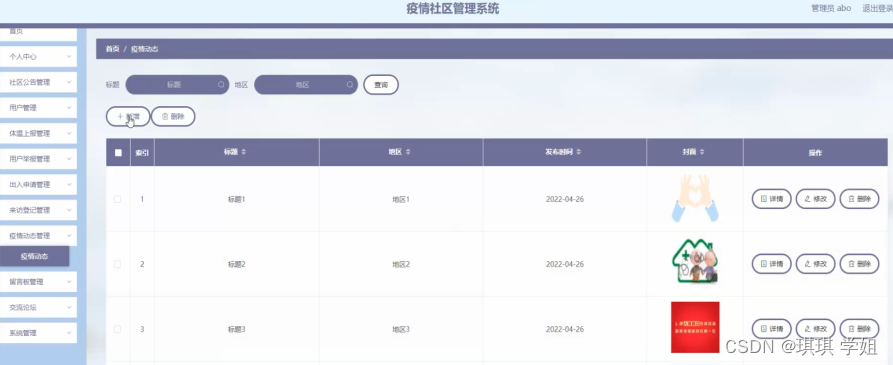Screen dimensions: 893x365
Task: Expand 社区公告管理 sidebar menu
Action: 38,82
